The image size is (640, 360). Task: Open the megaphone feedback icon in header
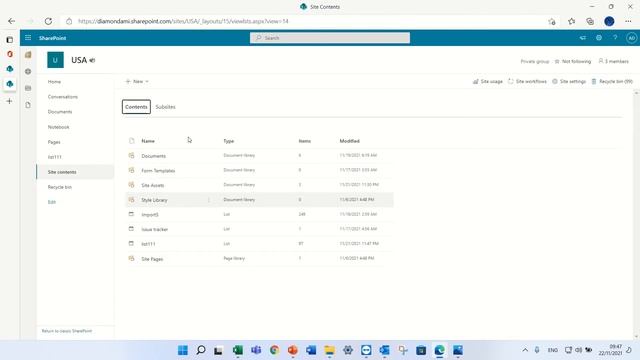pos(582,38)
